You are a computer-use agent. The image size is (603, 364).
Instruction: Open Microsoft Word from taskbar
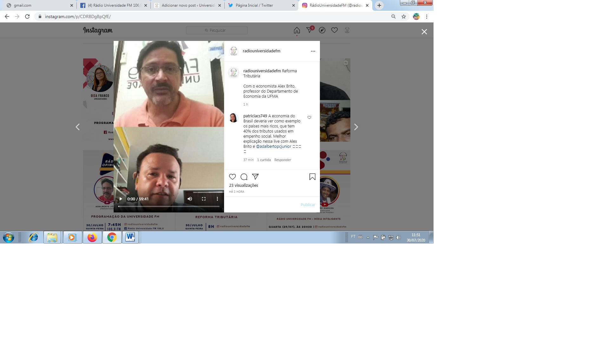(130, 237)
